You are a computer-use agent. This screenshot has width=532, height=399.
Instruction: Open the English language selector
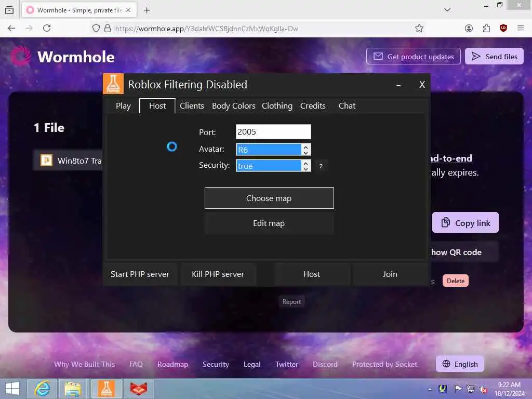coord(460,364)
